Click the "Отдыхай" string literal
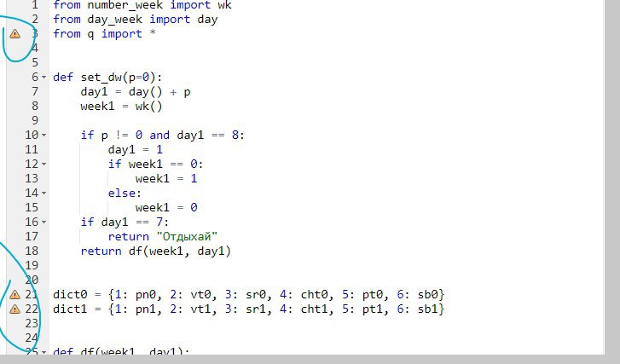620x364 pixels. point(187,237)
